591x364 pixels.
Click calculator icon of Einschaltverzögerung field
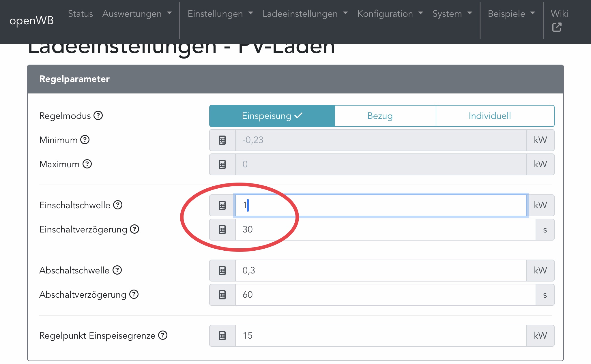coord(222,230)
